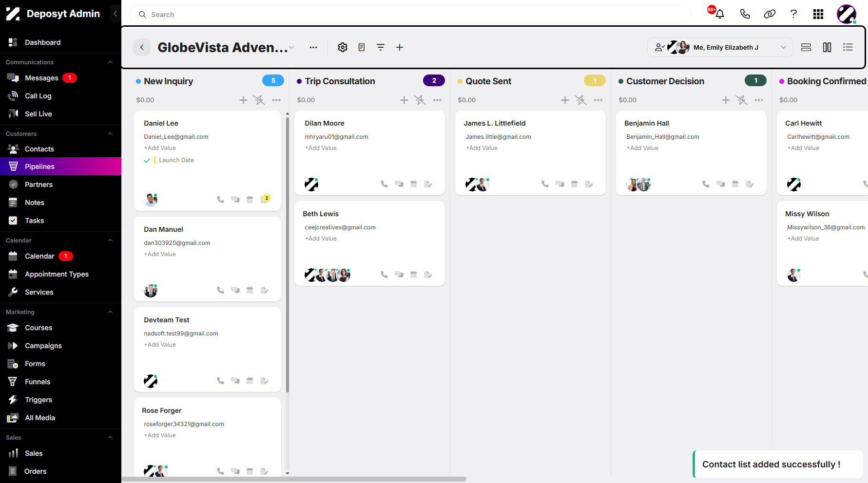The image size is (868, 483).
Task: Open the assignee filter dropdown Me, Emily Elizabeth J
Action: [x=720, y=47]
